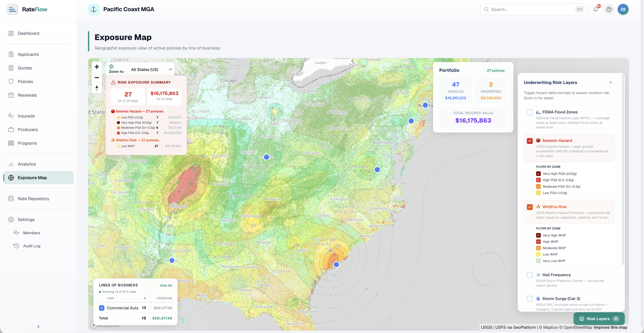This screenshot has width=644, height=333.
Task: Click the map marker near Jackson, Mississippi
Action: tap(172, 260)
